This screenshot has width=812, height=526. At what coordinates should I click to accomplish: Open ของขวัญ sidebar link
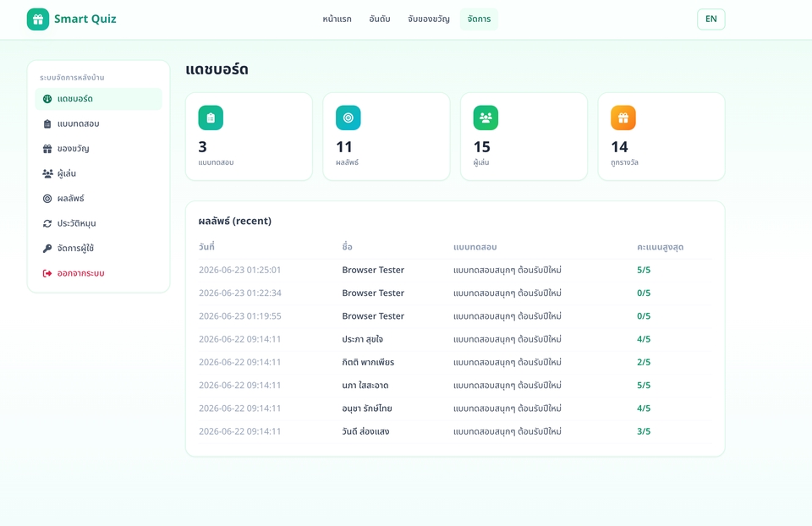pyautogui.click(x=98, y=149)
